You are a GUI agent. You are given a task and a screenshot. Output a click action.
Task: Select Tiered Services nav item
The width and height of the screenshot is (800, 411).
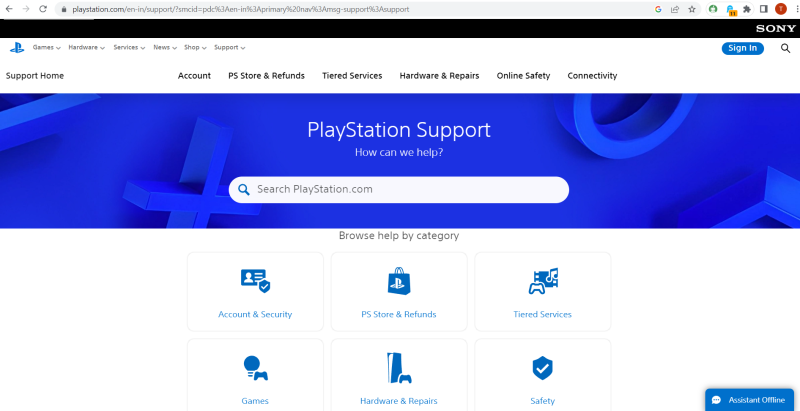pos(352,76)
